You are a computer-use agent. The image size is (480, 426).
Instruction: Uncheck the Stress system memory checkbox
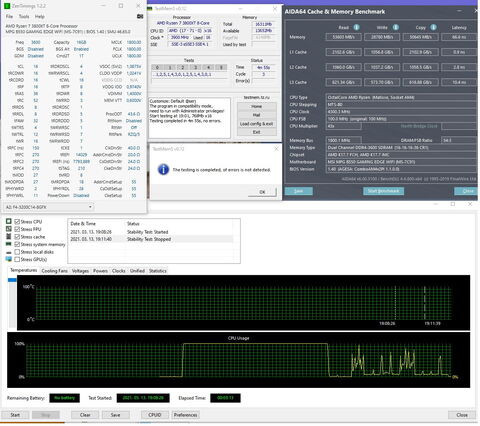(17, 244)
